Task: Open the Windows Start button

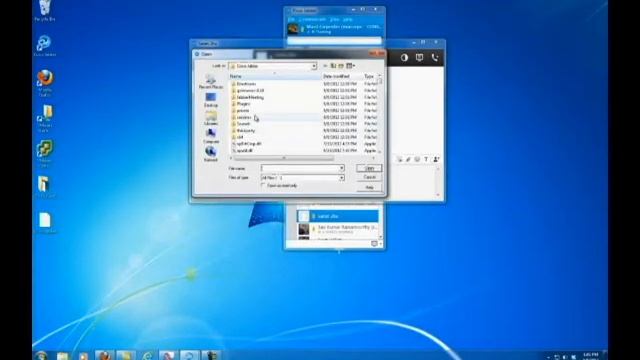Action: point(41,356)
